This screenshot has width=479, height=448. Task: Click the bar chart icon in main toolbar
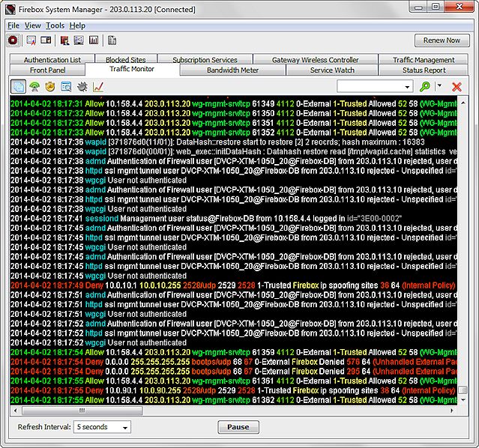tap(94, 40)
